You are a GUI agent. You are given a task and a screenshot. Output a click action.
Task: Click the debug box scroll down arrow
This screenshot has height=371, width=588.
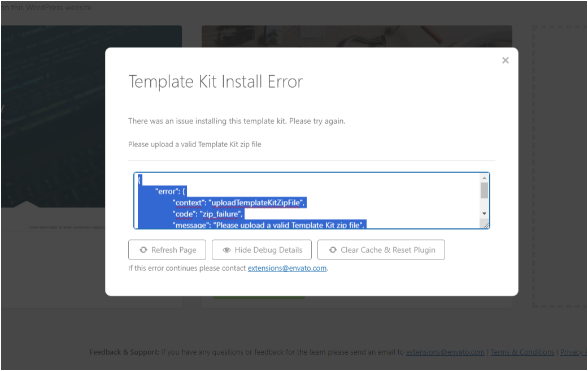click(x=484, y=213)
